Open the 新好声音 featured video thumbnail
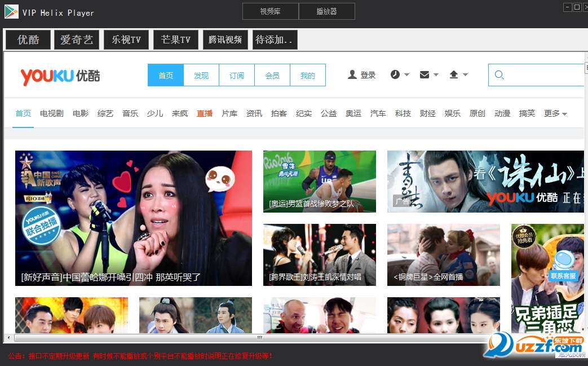Image resolution: width=588 pixels, height=366 pixels. pos(134,218)
